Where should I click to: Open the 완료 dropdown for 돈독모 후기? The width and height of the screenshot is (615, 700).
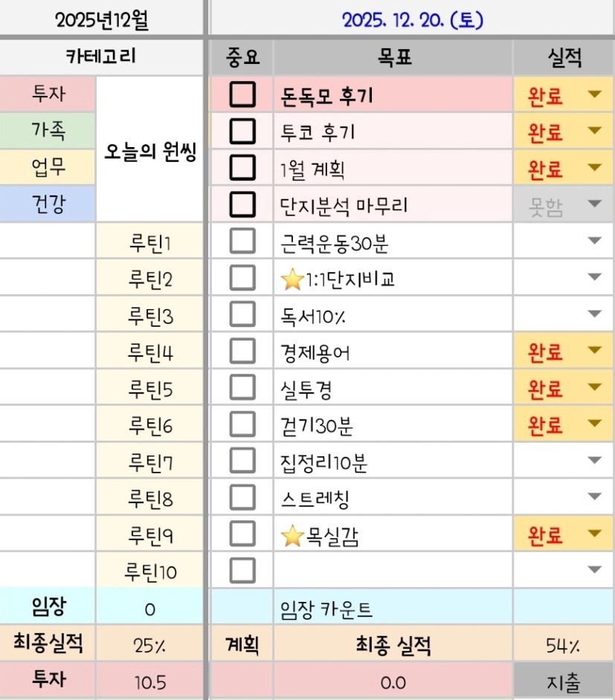(x=593, y=95)
